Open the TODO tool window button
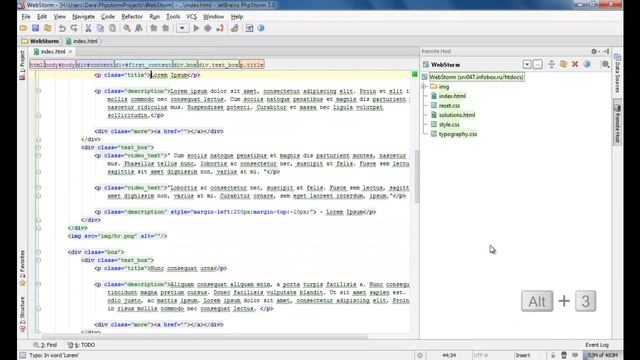Viewport: 640px width, 360px height. tap(81, 345)
